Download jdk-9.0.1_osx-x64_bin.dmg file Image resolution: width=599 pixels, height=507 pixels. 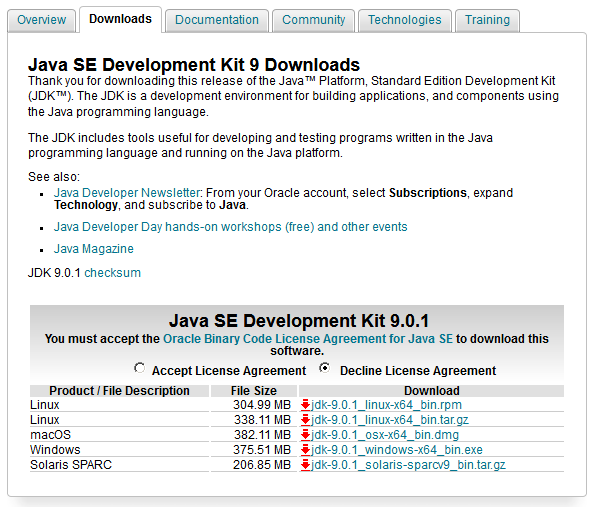pos(385,434)
